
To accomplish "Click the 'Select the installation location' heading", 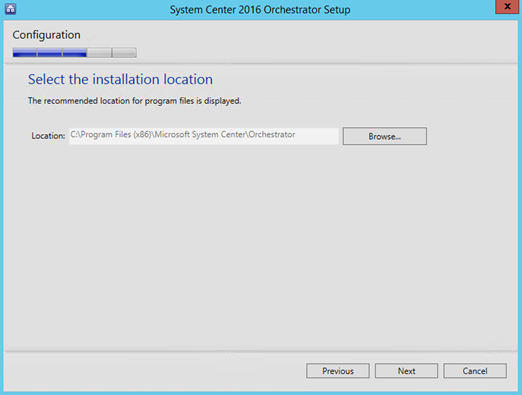I will pos(120,79).
